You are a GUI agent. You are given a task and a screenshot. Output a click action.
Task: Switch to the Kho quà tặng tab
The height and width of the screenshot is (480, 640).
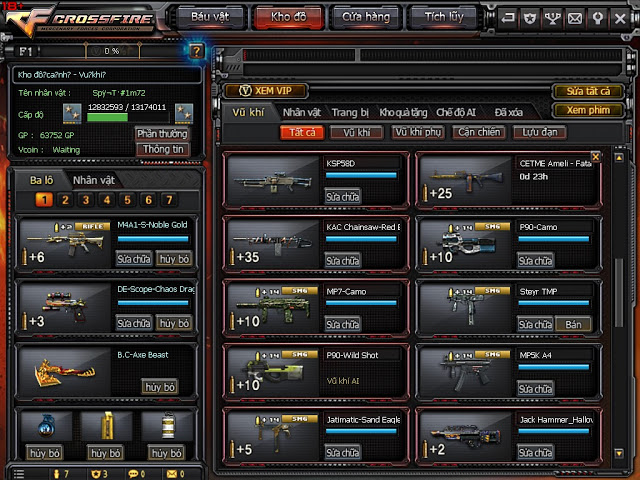[403, 112]
